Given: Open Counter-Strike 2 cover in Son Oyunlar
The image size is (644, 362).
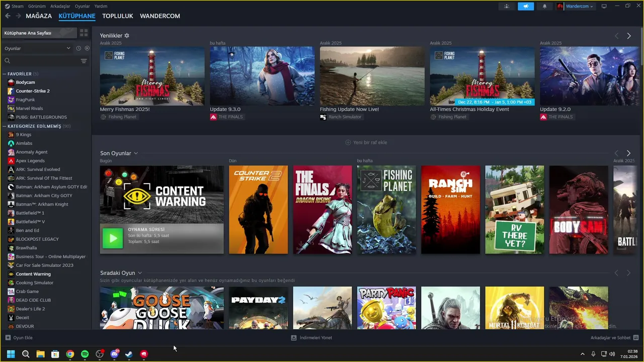Looking at the screenshot, I should point(259,210).
